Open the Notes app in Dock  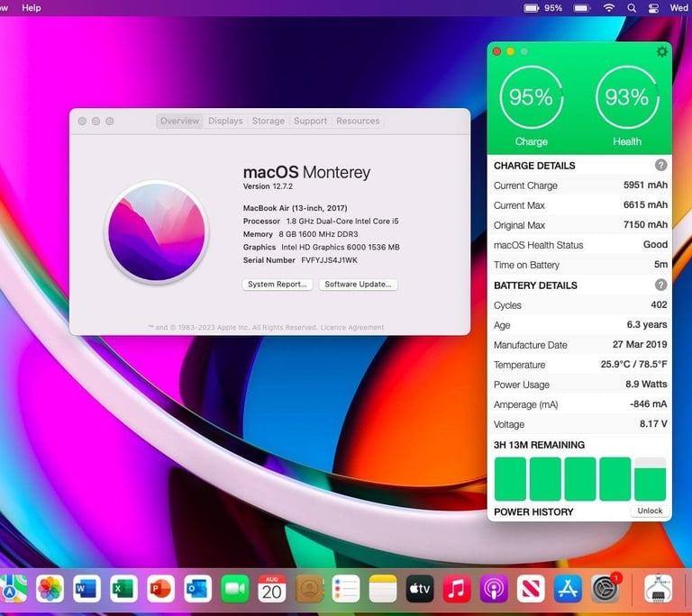coord(383,589)
